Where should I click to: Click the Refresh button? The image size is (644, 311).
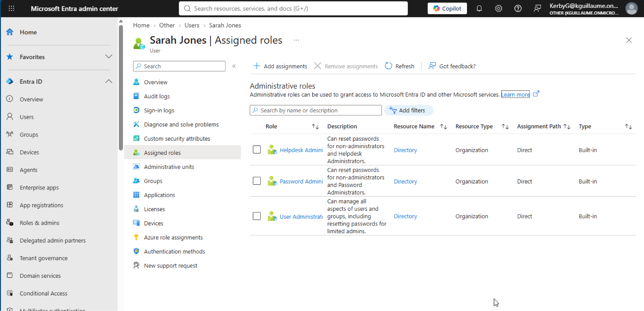400,66
